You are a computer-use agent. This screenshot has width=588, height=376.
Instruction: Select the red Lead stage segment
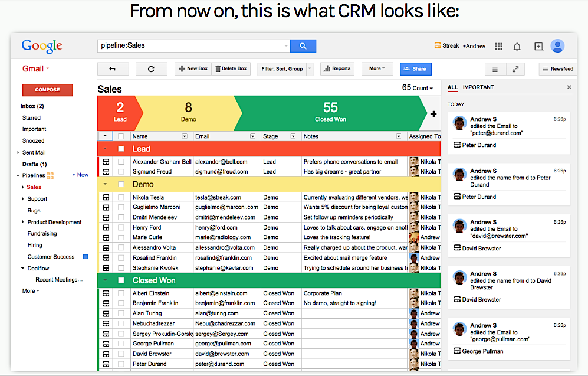120,113
